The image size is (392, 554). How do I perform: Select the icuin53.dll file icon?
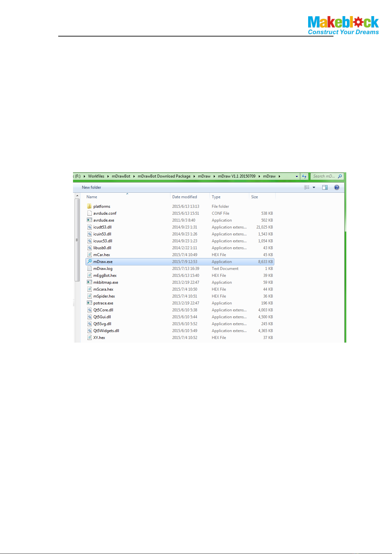click(89, 234)
